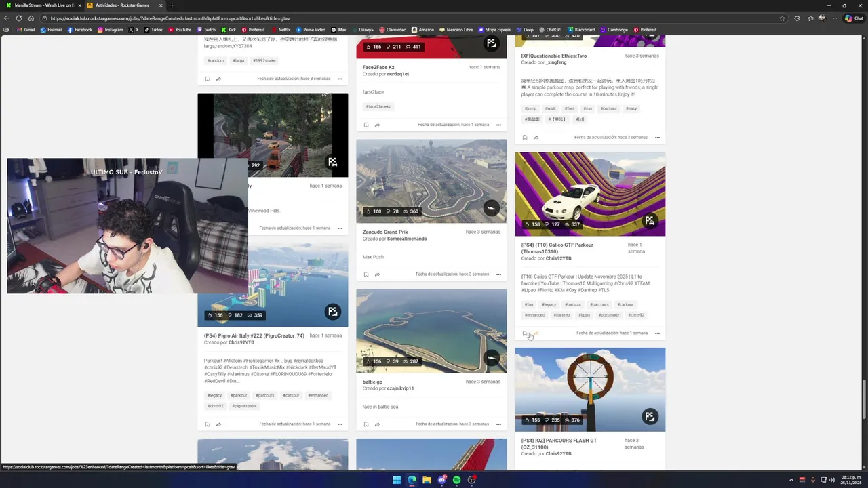Open Spotify from the taskbar
The image size is (868, 488).
pyautogui.click(x=456, y=480)
